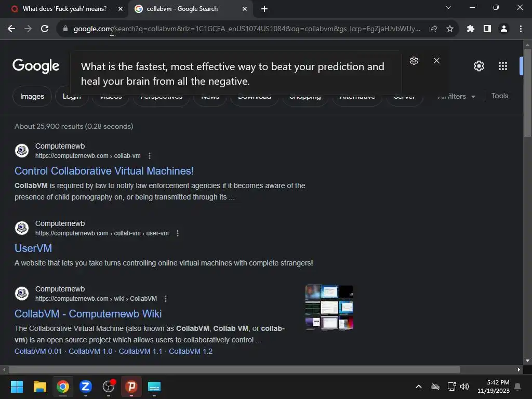Open Zoom app from taskbar
This screenshot has width=532, height=399.
click(x=86, y=387)
